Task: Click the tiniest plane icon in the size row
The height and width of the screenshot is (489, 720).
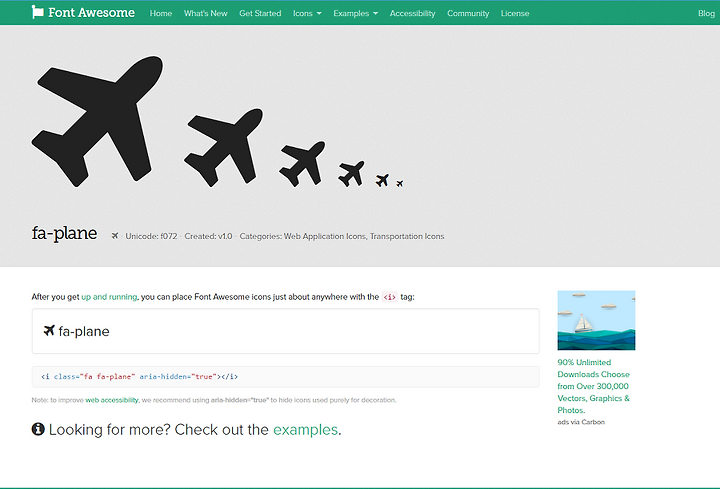Action: tap(399, 184)
